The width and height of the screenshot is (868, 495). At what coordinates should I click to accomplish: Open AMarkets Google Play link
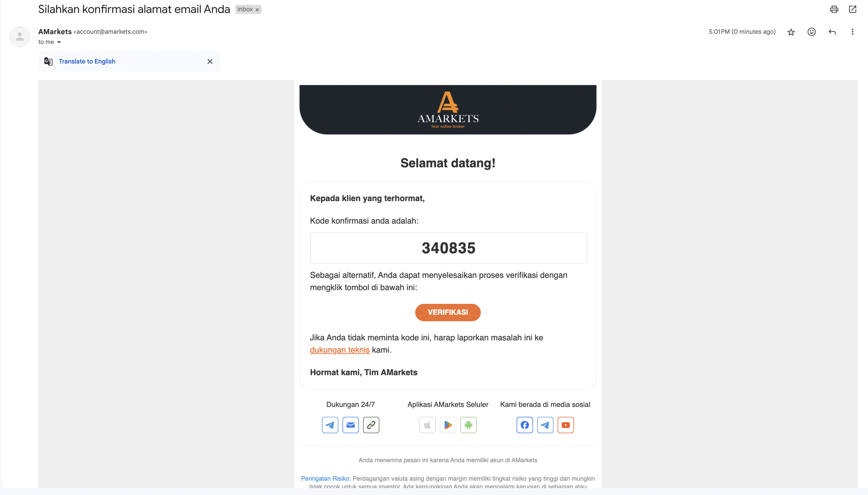pos(448,425)
